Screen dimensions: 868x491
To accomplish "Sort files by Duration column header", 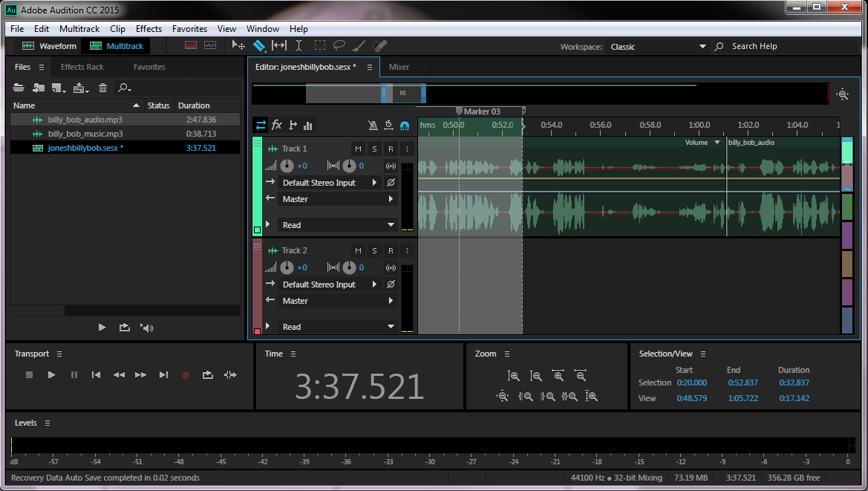I will [194, 105].
